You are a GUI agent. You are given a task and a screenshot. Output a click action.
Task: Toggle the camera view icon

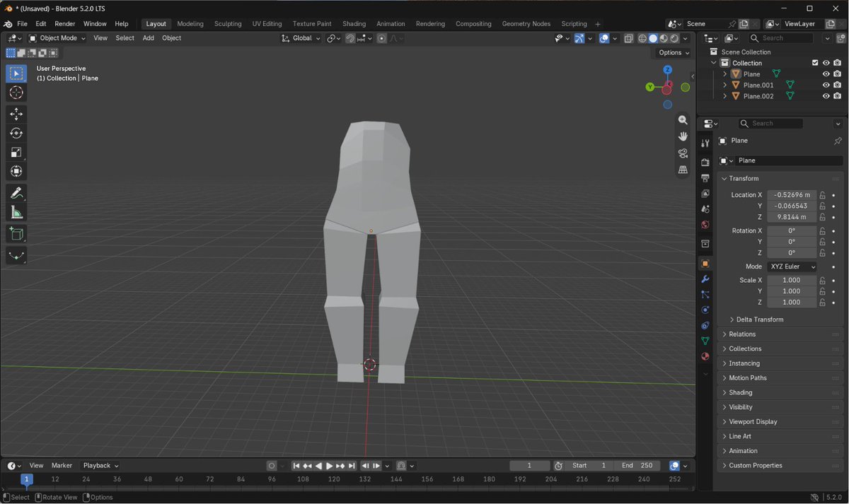coord(683,153)
